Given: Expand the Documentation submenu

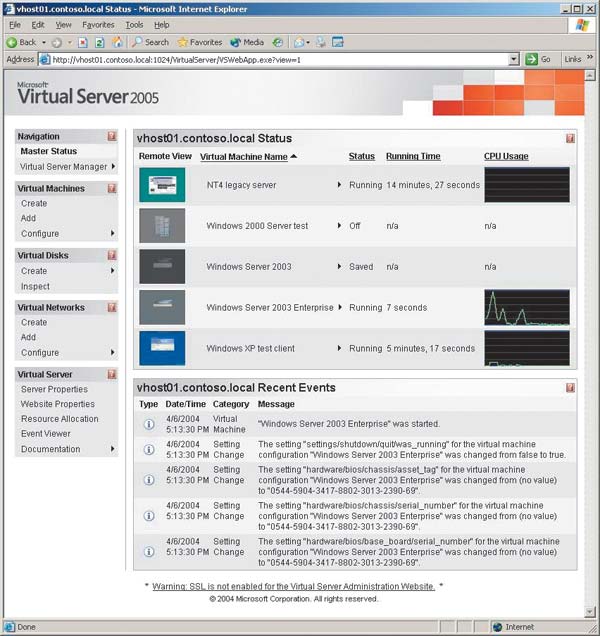Looking at the screenshot, I should coord(113,449).
